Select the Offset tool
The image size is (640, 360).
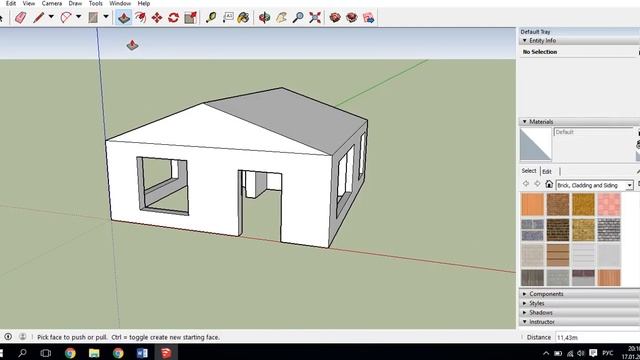pos(140,18)
